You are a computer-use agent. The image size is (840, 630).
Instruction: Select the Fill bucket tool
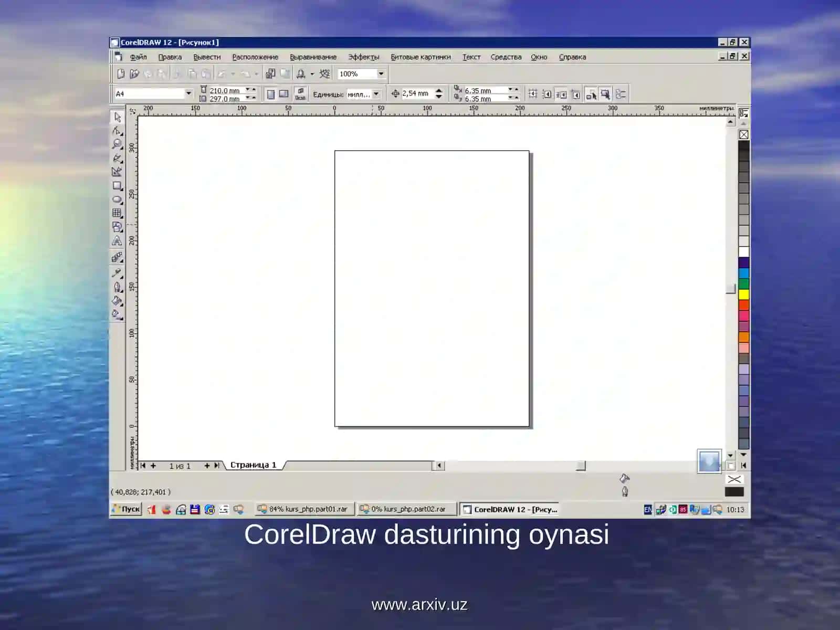(117, 301)
